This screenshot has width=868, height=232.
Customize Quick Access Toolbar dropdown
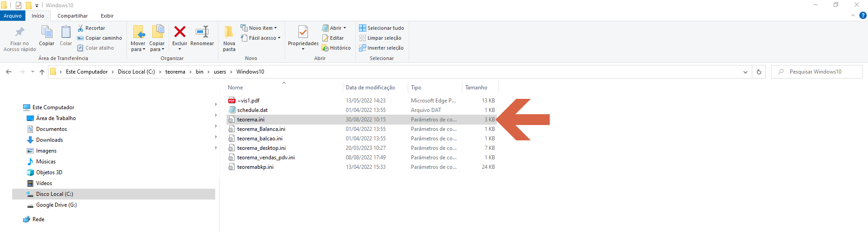(37, 5)
